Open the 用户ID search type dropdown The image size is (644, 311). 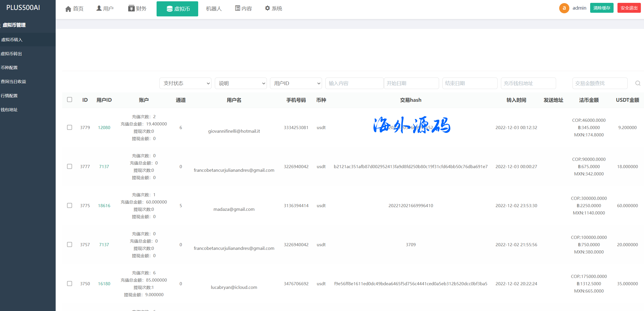click(296, 83)
